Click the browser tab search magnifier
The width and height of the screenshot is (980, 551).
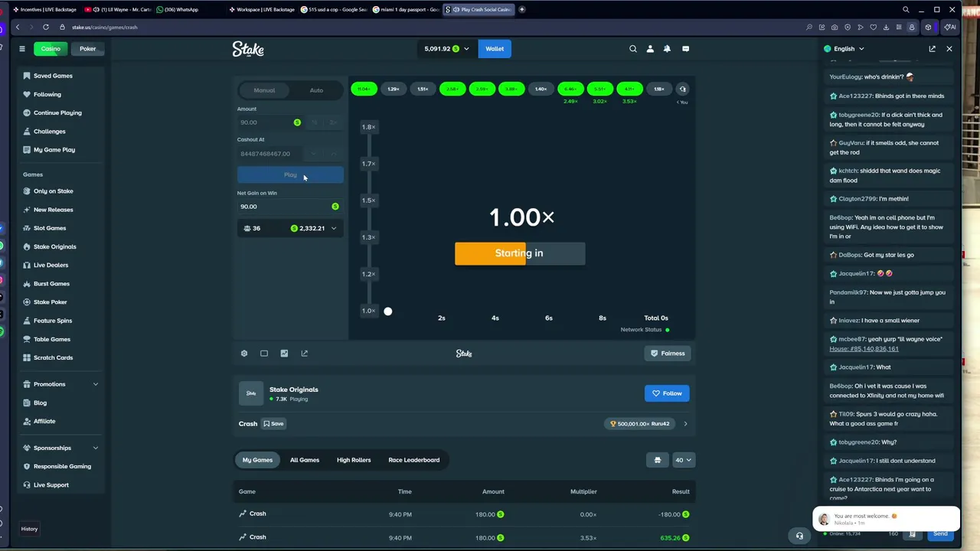(x=906, y=10)
